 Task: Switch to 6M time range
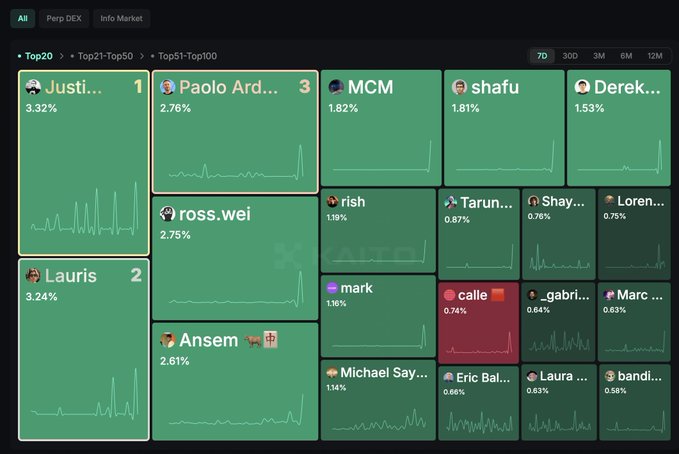626,56
